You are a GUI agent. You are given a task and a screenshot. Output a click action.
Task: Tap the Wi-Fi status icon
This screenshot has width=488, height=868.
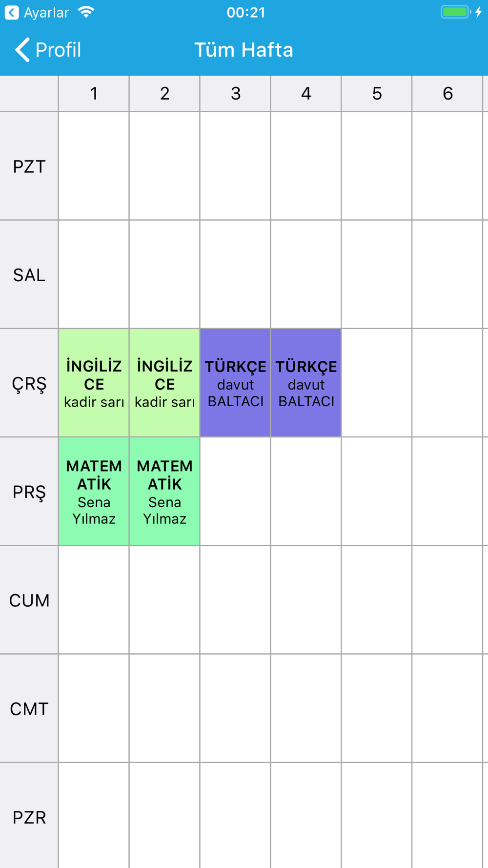tap(86, 12)
